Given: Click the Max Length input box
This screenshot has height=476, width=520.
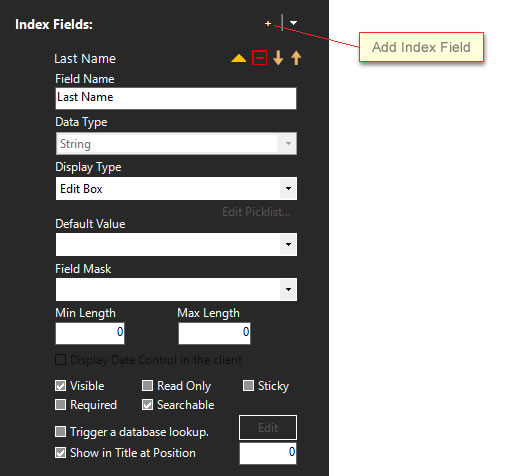Looking at the screenshot, I should point(214,333).
